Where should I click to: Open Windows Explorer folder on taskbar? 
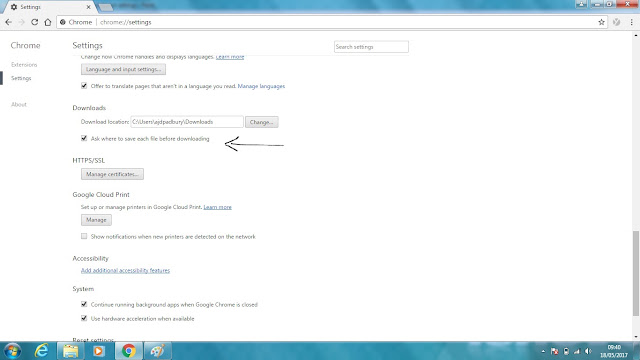tap(70, 351)
